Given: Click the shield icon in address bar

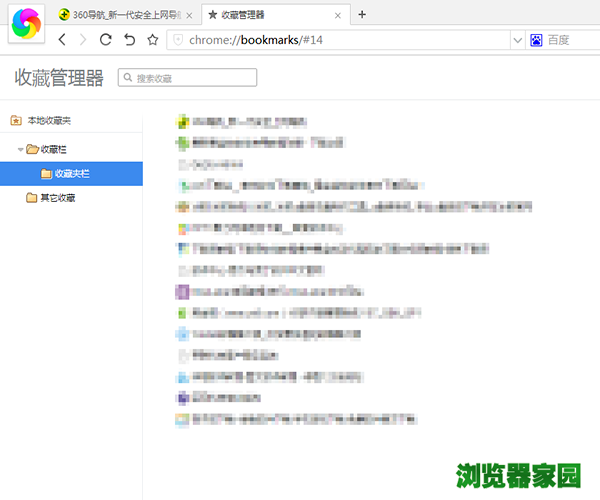Looking at the screenshot, I should click(178, 40).
